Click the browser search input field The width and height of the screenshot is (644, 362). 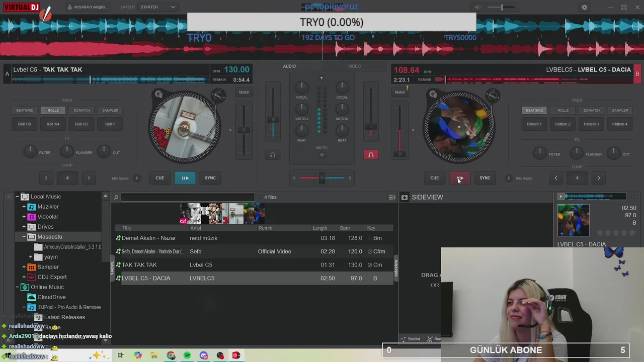[x=188, y=197]
